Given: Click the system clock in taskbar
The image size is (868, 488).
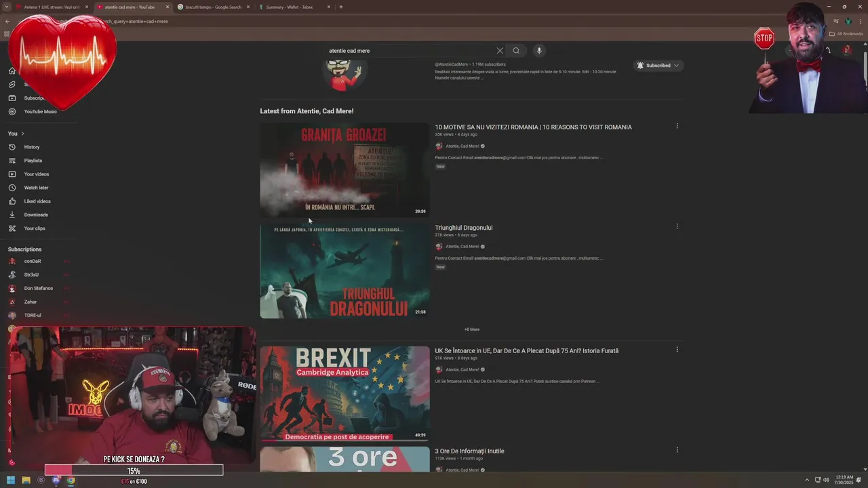Looking at the screenshot, I should 844,480.
